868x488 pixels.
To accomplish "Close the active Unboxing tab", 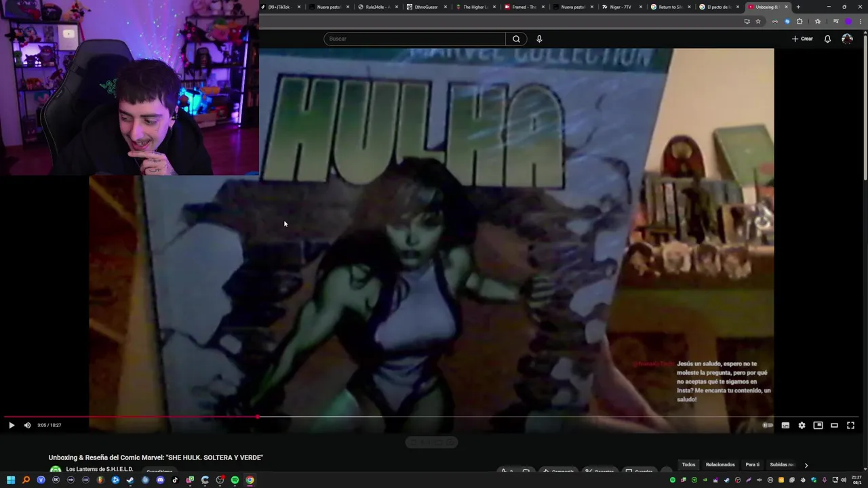I will tap(786, 7).
